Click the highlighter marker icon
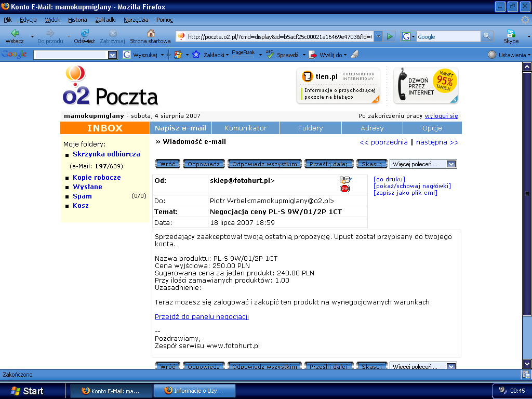Image resolution: width=532 pixels, height=399 pixels. [x=354, y=54]
